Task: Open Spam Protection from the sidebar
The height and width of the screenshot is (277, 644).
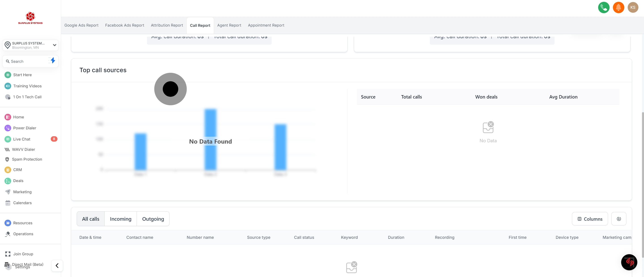Action: click(x=27, y=159)
